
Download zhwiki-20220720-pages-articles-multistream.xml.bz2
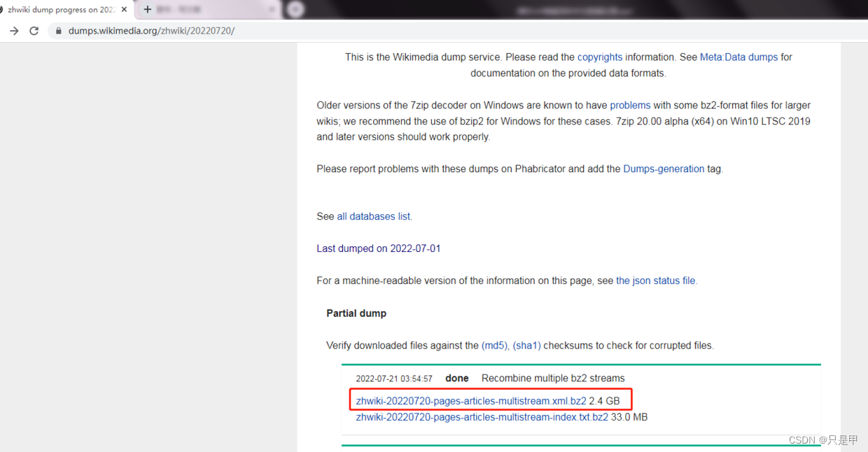[x=471, y=402]
